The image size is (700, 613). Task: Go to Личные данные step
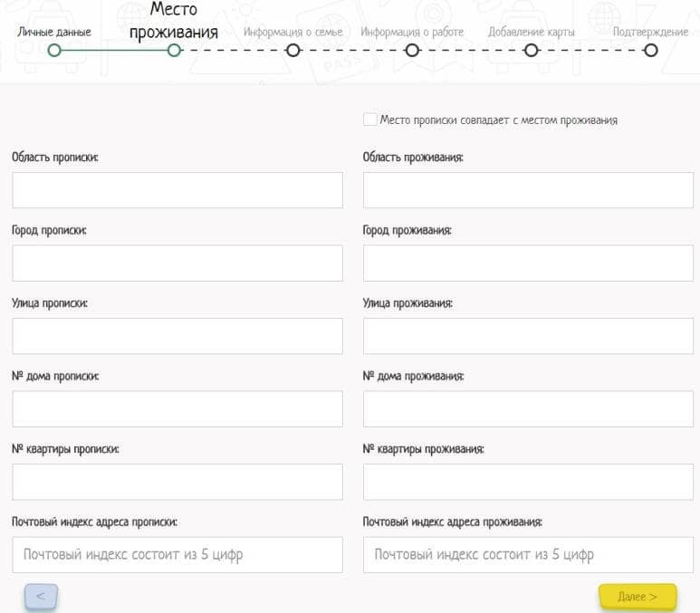tap(54, 51)
